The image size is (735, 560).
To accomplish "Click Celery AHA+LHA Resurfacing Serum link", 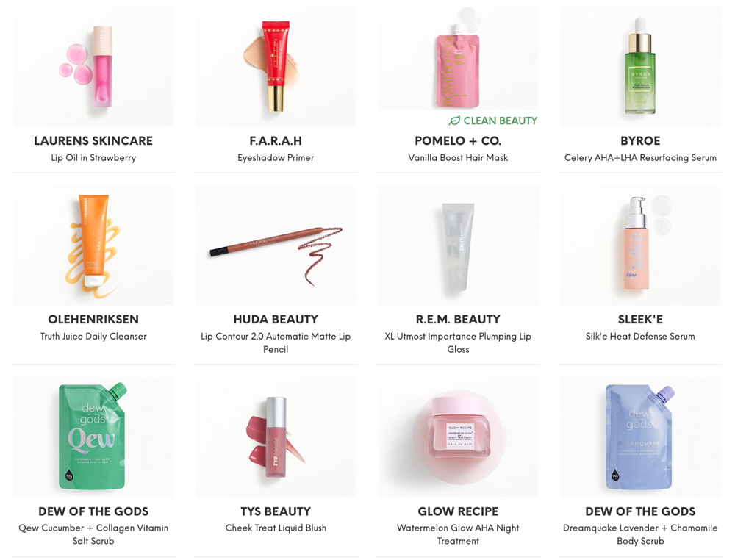I will (640, 158).
